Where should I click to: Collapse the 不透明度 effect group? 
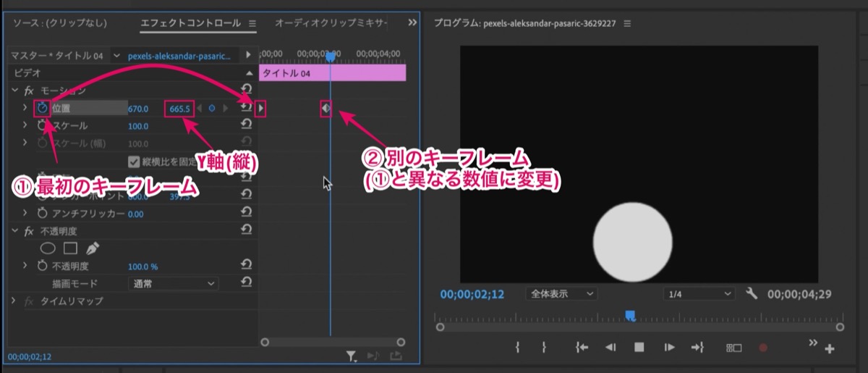tap(14, 231)
